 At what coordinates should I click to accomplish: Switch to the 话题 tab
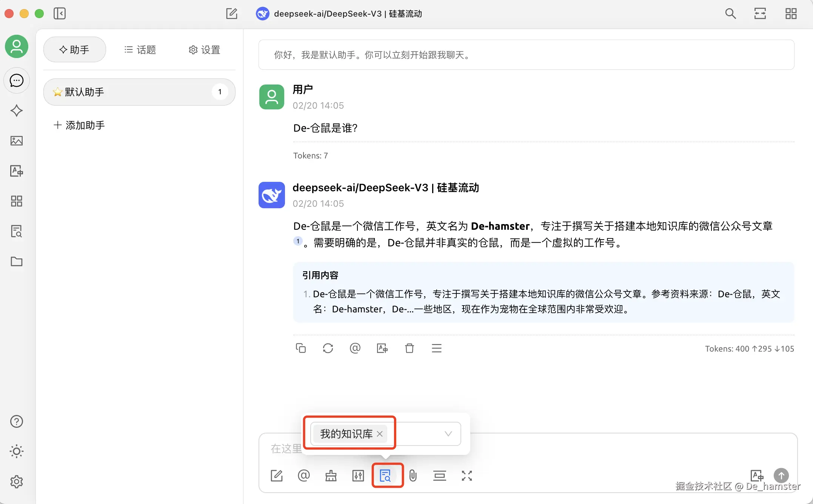tap(140, 50)
